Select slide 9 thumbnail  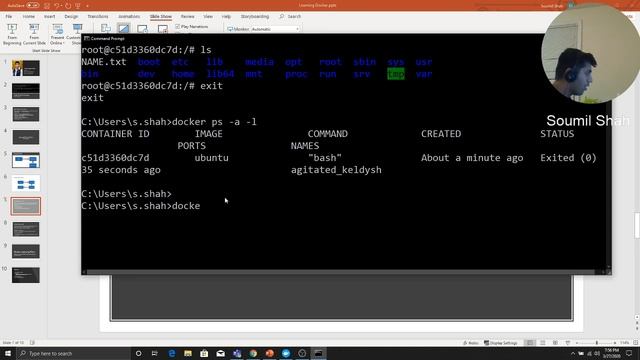point(26,252)
